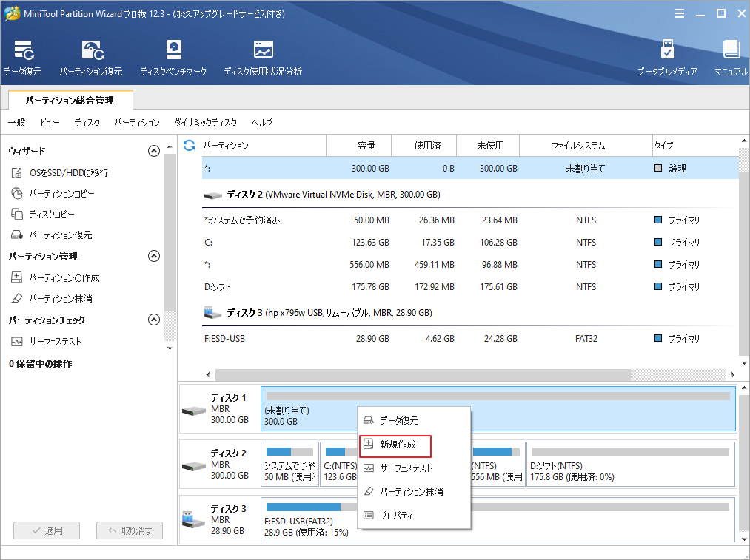Click the ブータブルメディア icon
The width and height of the screenshot is (750, 560).
(x=667, y=58)
